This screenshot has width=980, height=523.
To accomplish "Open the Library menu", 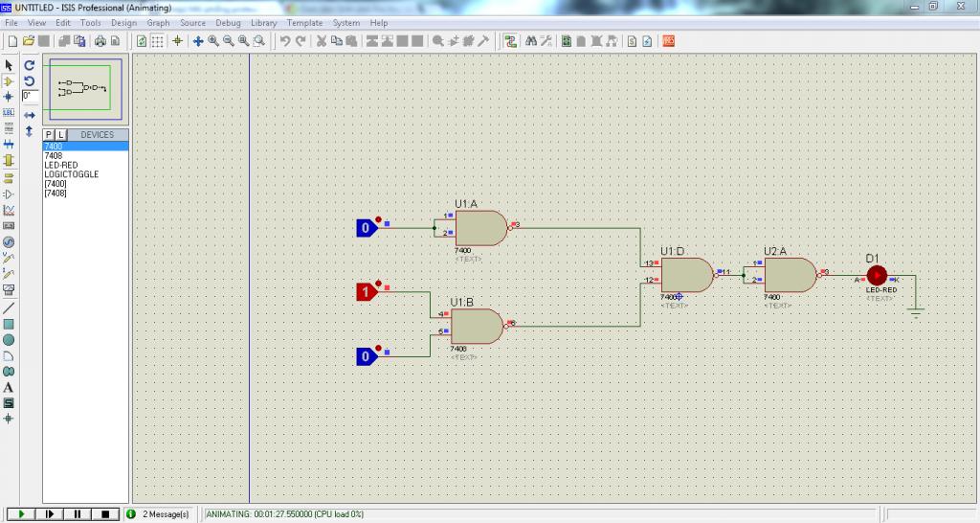I will click(263, 22).
